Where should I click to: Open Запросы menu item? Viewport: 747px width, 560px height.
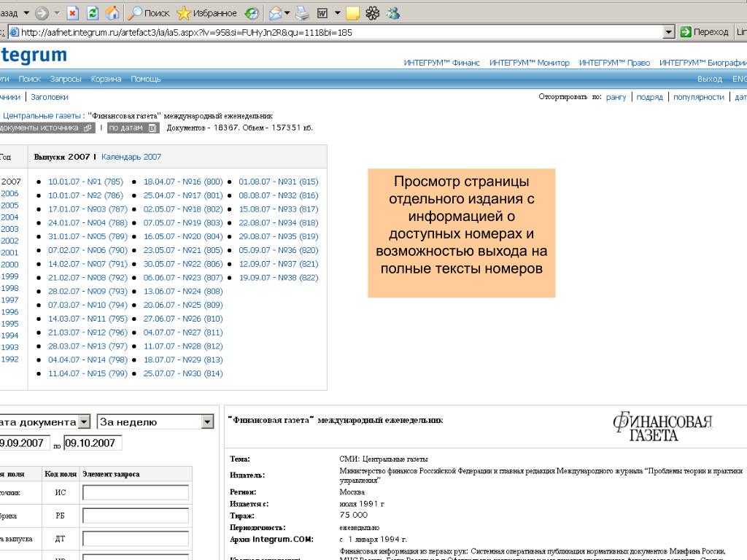point(66,79)
